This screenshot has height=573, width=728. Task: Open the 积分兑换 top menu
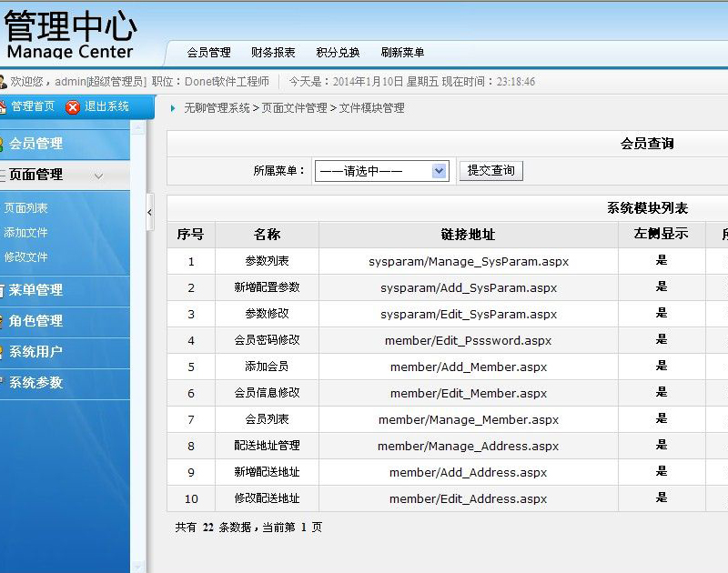[x=338, y=53]
